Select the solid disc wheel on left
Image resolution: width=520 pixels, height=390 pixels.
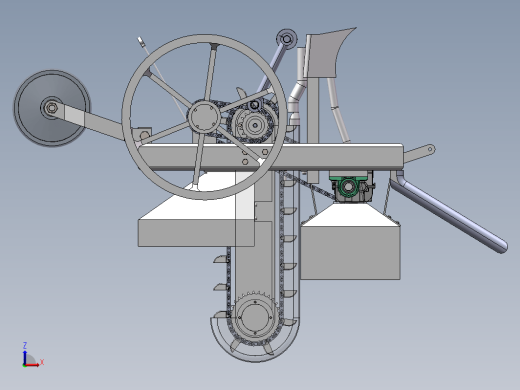(52, 108)
